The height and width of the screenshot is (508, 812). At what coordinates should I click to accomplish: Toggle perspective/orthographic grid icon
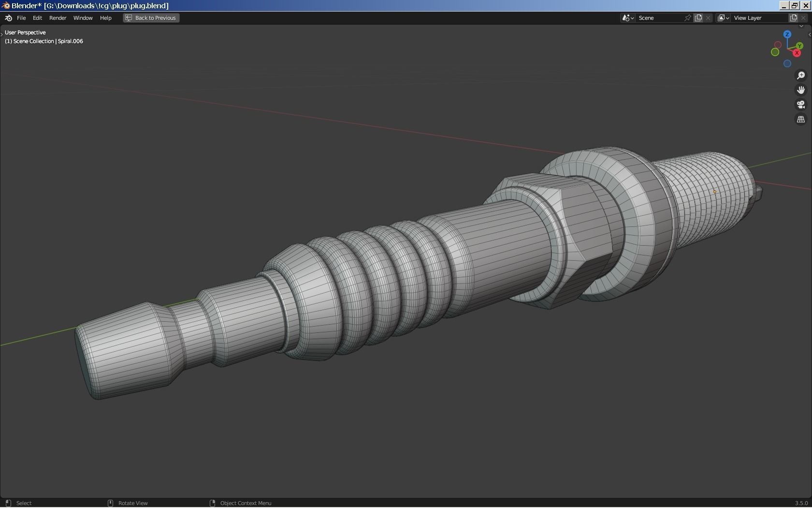(801, 119)
